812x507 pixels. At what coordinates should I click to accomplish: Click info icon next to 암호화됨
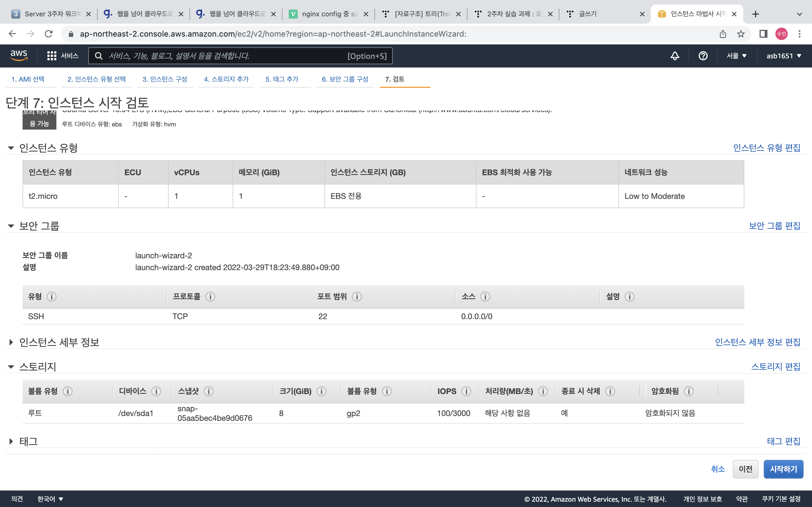(689, 391)
